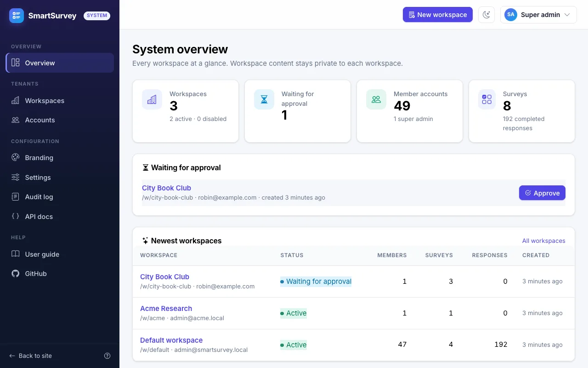Click the Member accounts card people icon

[x=376, y=99]
